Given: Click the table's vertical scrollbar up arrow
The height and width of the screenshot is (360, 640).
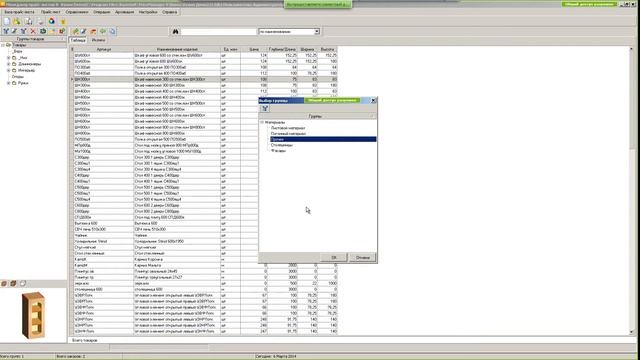Looking at the screenshot, I should (x=631, y=49).
